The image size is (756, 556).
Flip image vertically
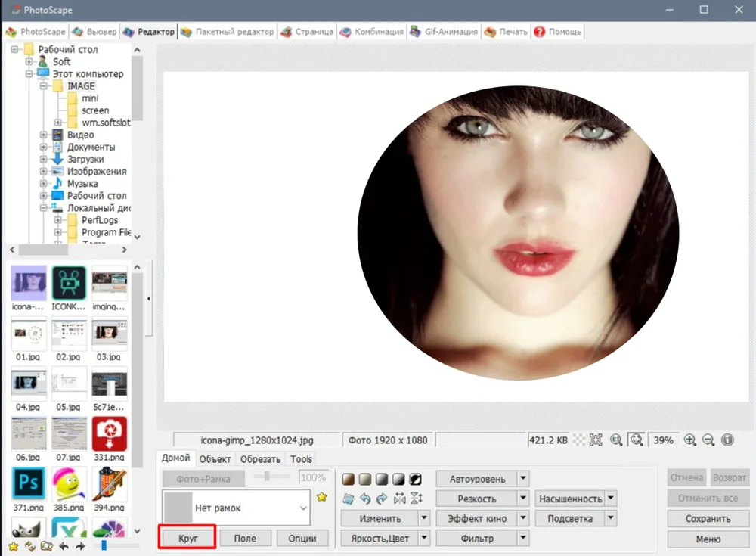[416, 499]
